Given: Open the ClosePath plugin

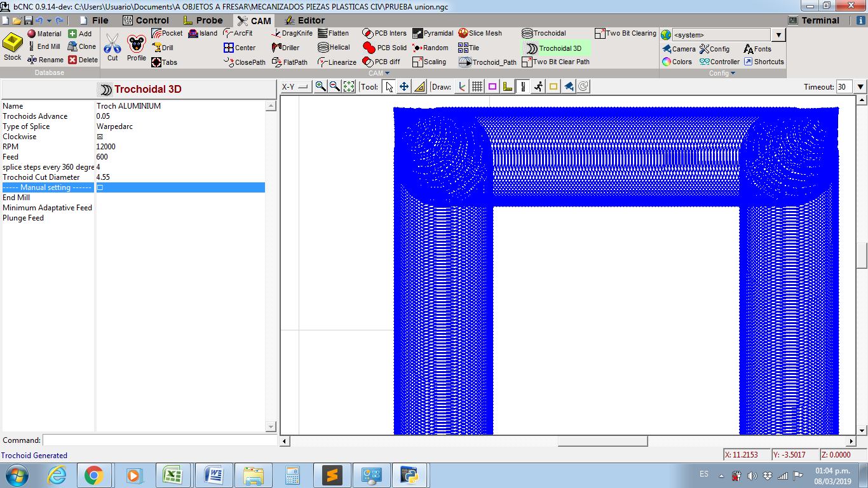Looking at the screenshot, I should coord(245,62).
